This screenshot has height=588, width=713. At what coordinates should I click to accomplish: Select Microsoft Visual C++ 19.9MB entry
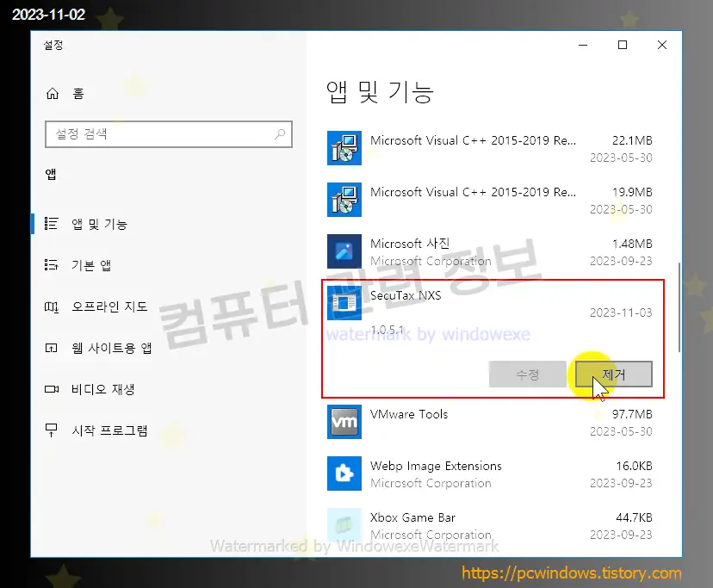pyautogui.click(x=490, y=200)
